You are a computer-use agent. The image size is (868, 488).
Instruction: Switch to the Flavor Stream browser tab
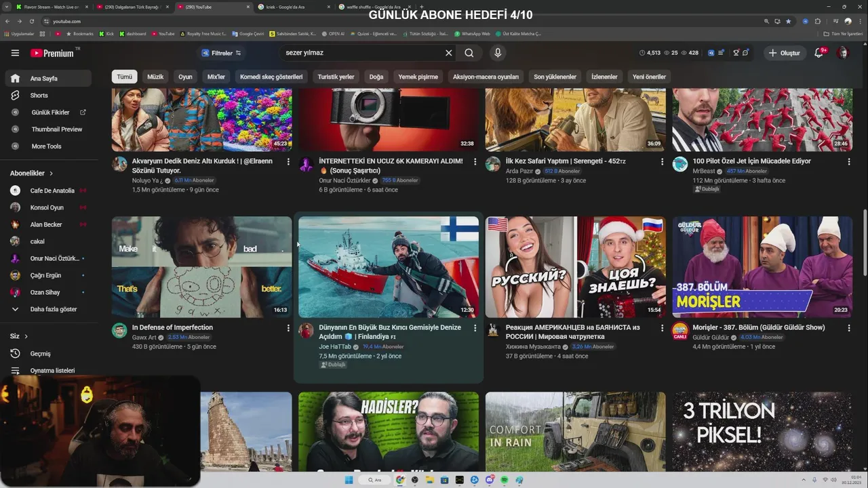(x=52, y=7)
